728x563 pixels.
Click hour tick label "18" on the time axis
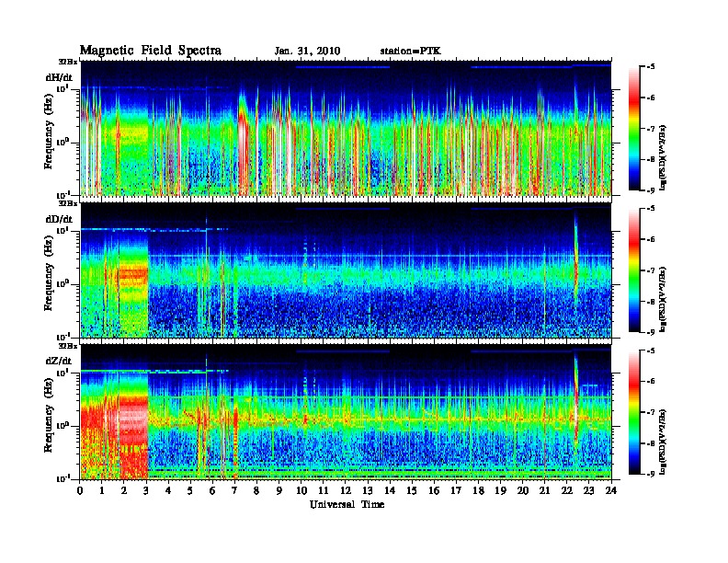click(x=478, y=491)
